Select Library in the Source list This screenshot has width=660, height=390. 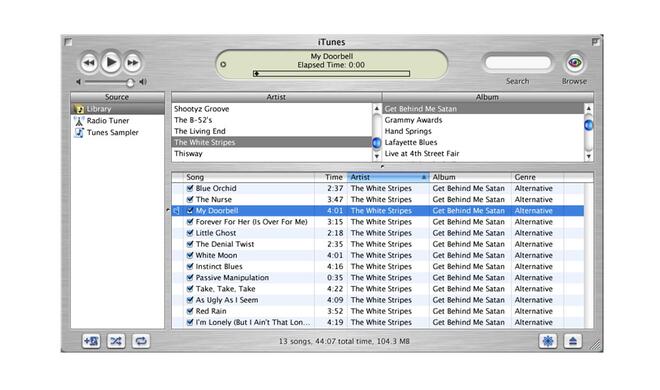point(117,109)
